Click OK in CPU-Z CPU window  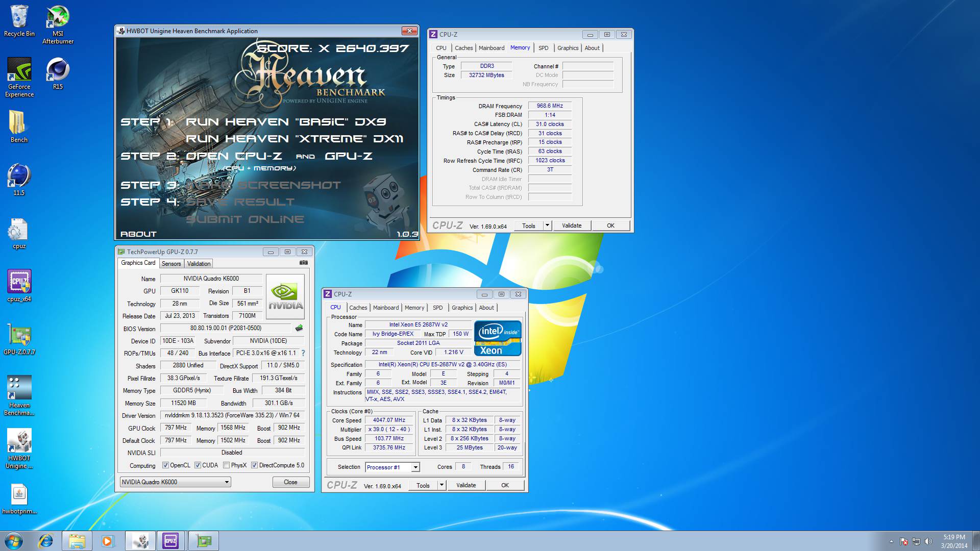[x=505, y=485]
